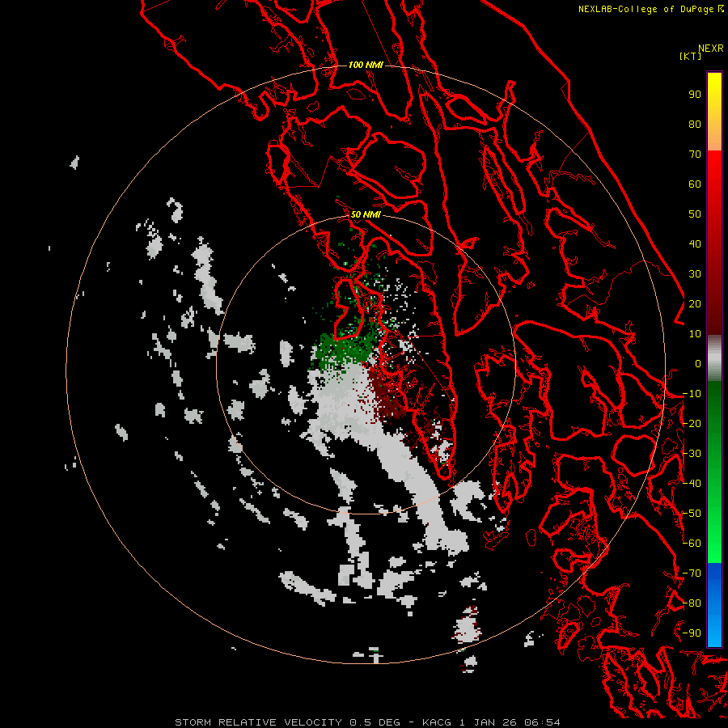Click the -70 value on velocity scale
Screen dimensions: 728x728
point(692,574)
